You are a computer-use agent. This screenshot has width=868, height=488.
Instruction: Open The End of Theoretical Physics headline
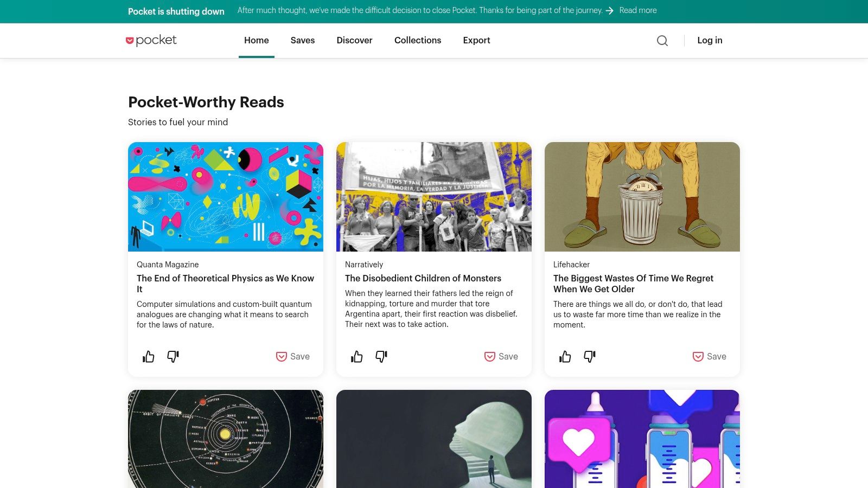tap(225, 284)
